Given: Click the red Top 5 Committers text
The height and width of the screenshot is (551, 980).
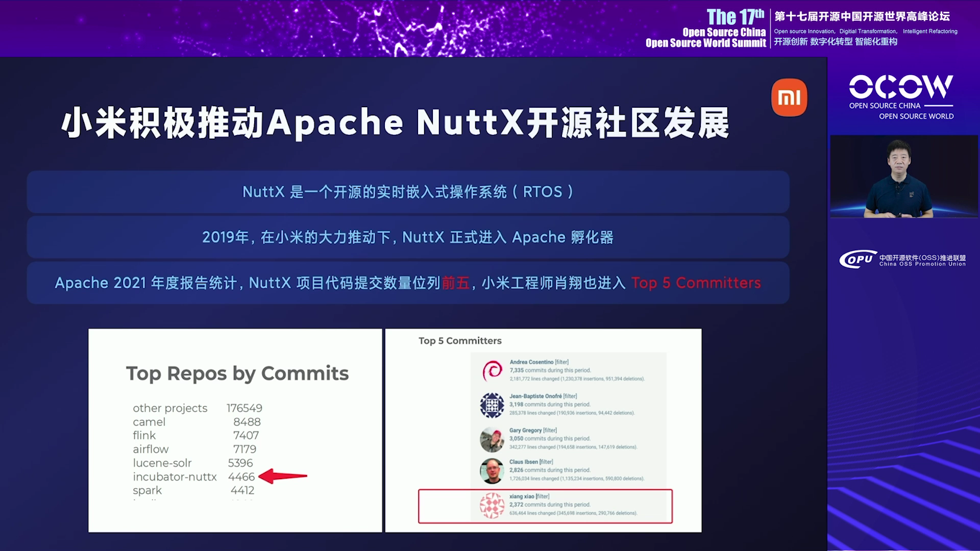Looking at the screenshot, I should (696, 283).
